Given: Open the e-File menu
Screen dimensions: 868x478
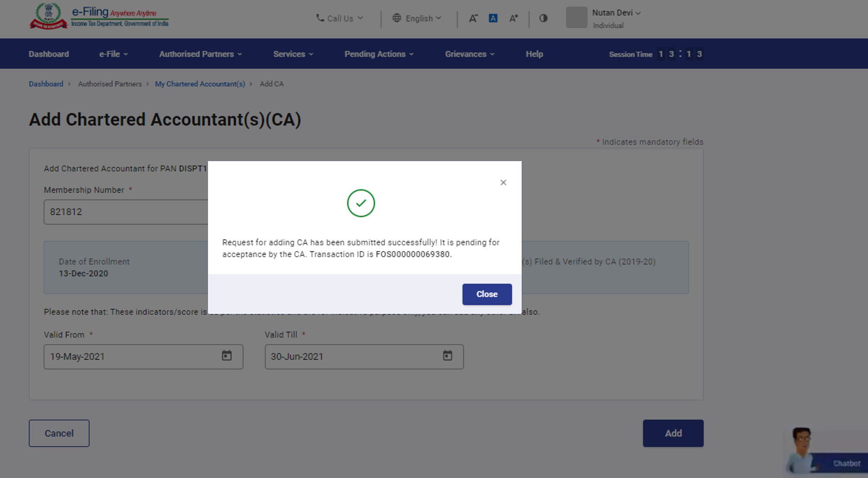Looking at the screenshot, I should click(113, 54).
